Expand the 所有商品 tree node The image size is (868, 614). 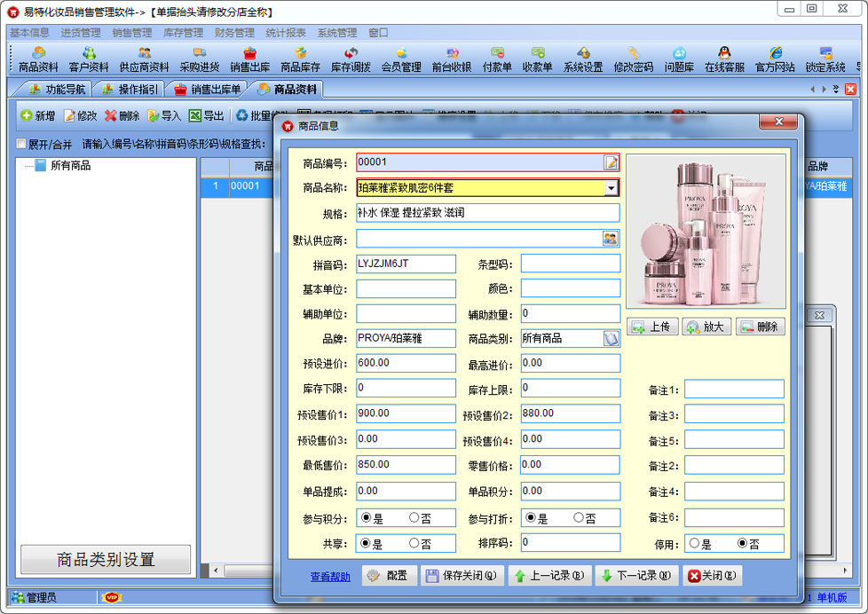point(41,165)
